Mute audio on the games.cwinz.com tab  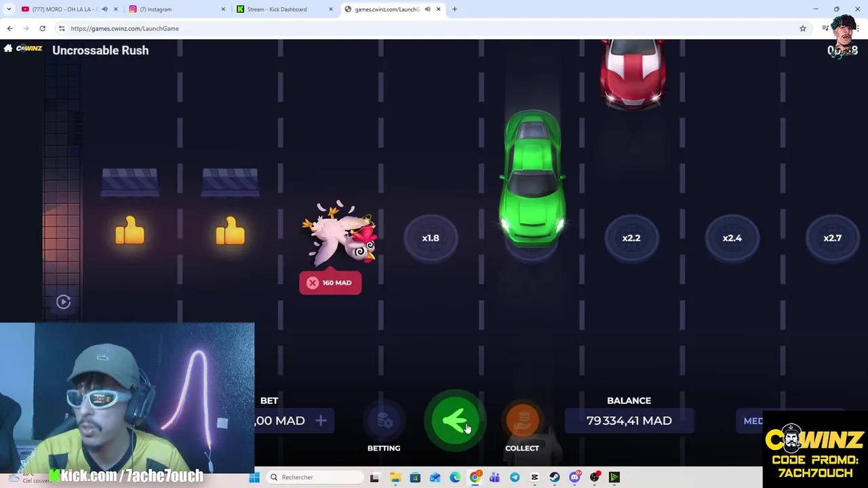[427, 9]
